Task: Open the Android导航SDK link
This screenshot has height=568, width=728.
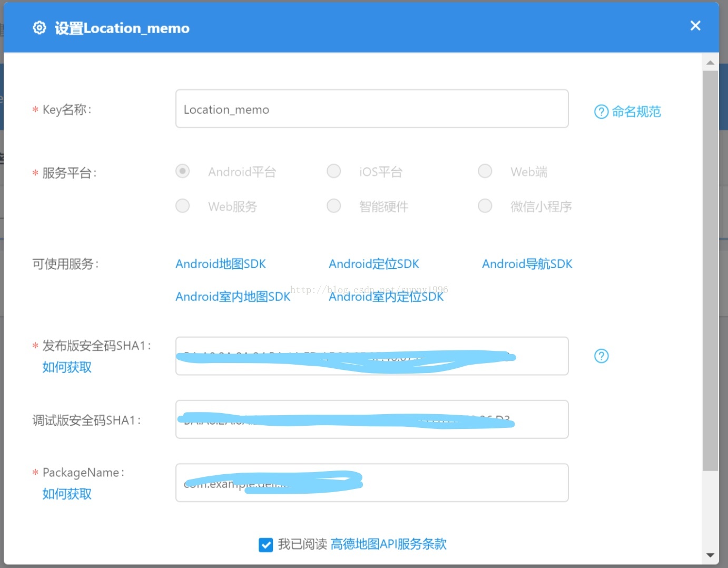Action: tap(527, 264)
